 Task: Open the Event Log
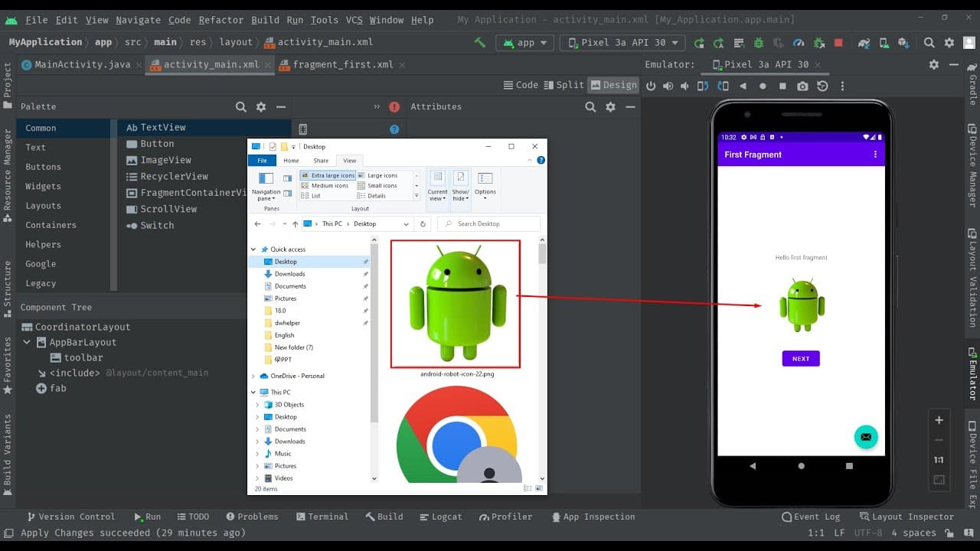point(811,517)
